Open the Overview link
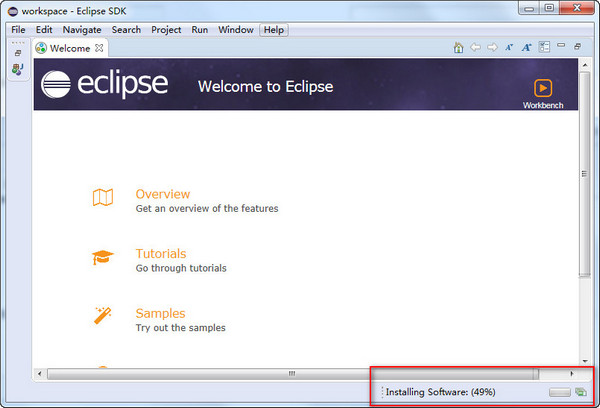 point(163,194)
